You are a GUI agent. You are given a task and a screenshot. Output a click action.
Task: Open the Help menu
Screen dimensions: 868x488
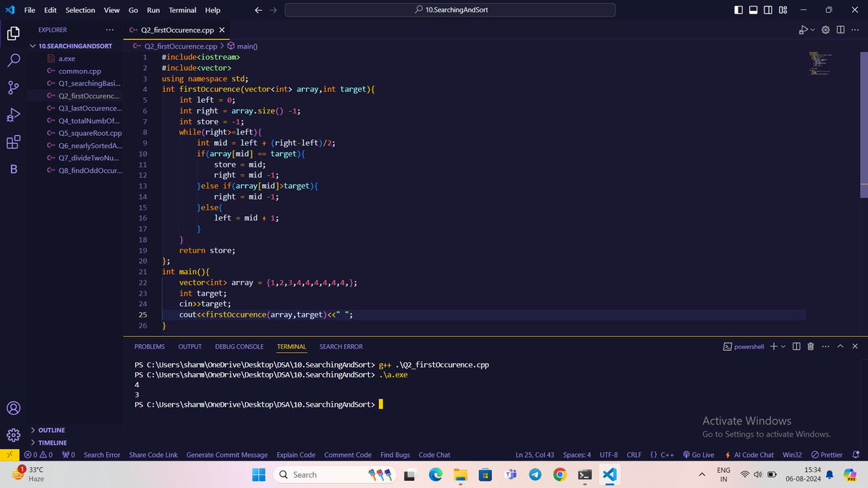pos(213,10)
